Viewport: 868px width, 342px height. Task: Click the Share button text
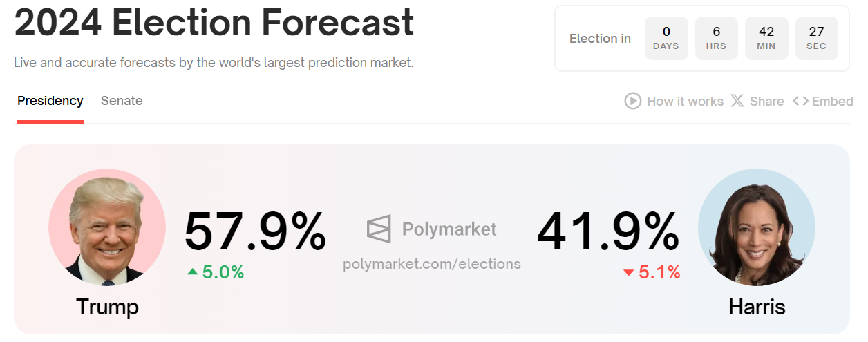point(766,102)
